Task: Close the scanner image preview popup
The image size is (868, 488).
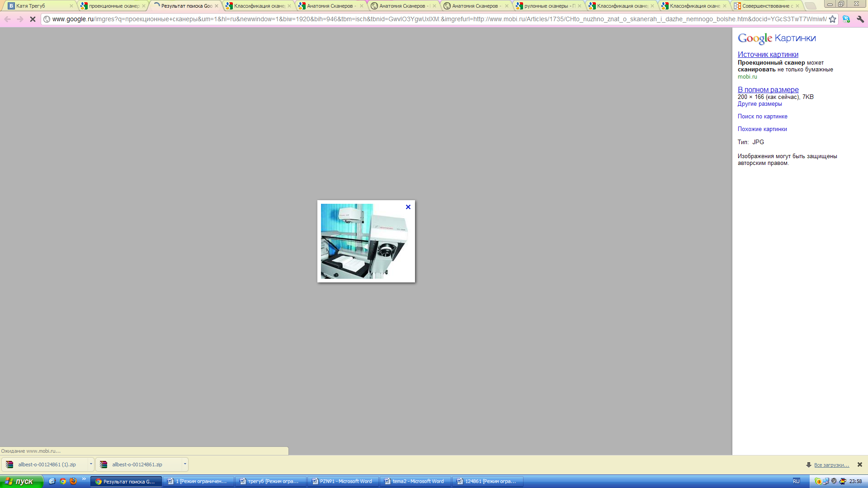Action: click(408, 207)
